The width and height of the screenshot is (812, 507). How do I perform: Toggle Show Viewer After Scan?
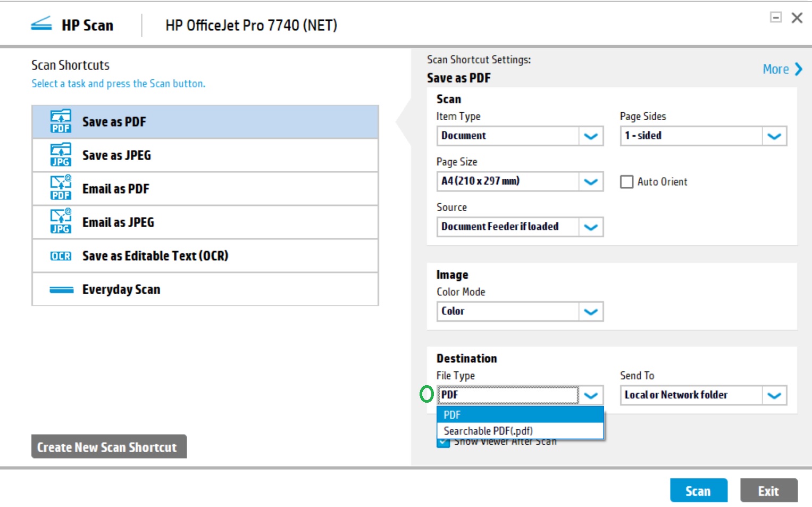point(444,442)
